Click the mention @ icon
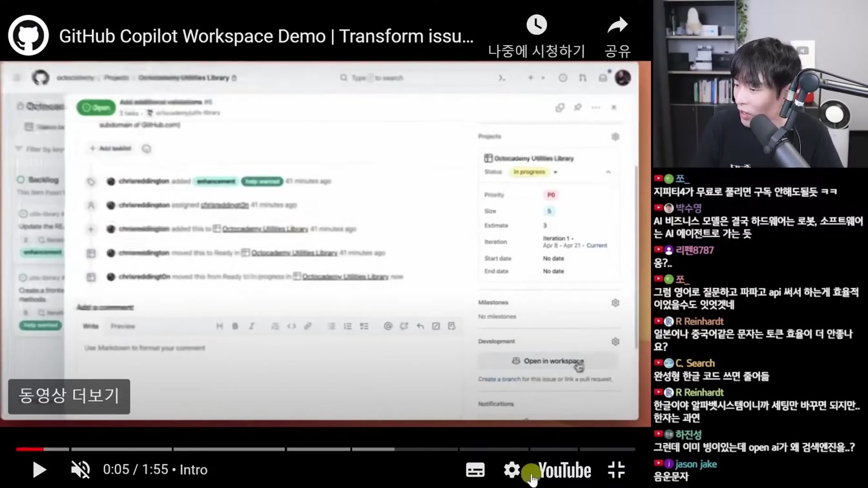868x488 pixels. 387,326
